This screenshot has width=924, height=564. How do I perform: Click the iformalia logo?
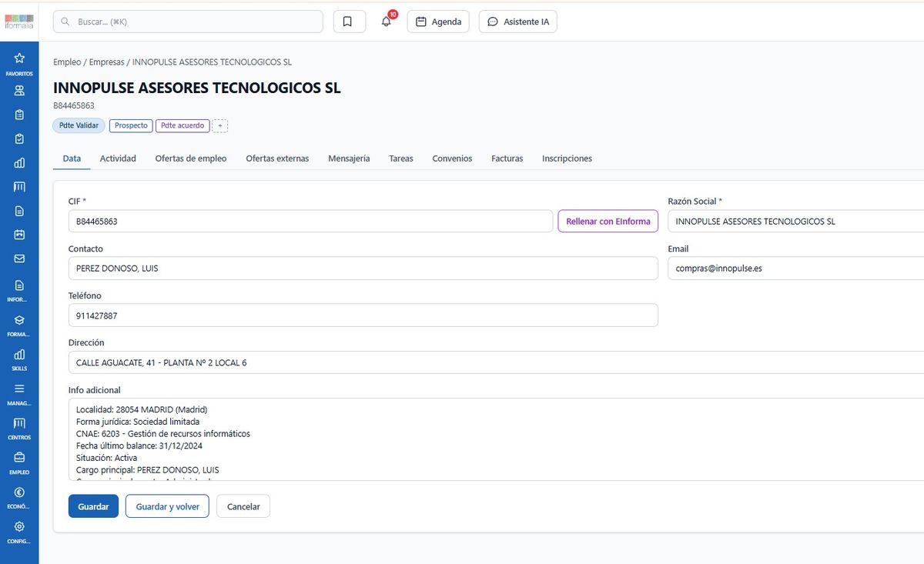click(19, 22)
